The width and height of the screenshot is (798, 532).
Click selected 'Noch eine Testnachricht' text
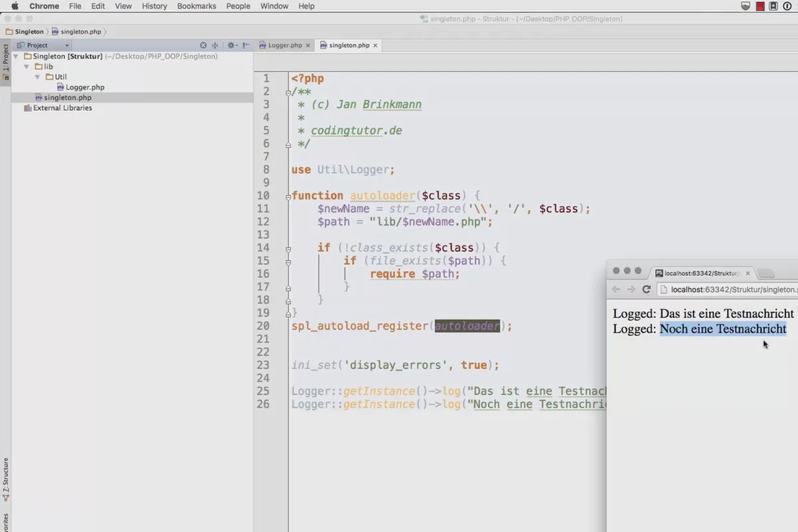point(723,329)
